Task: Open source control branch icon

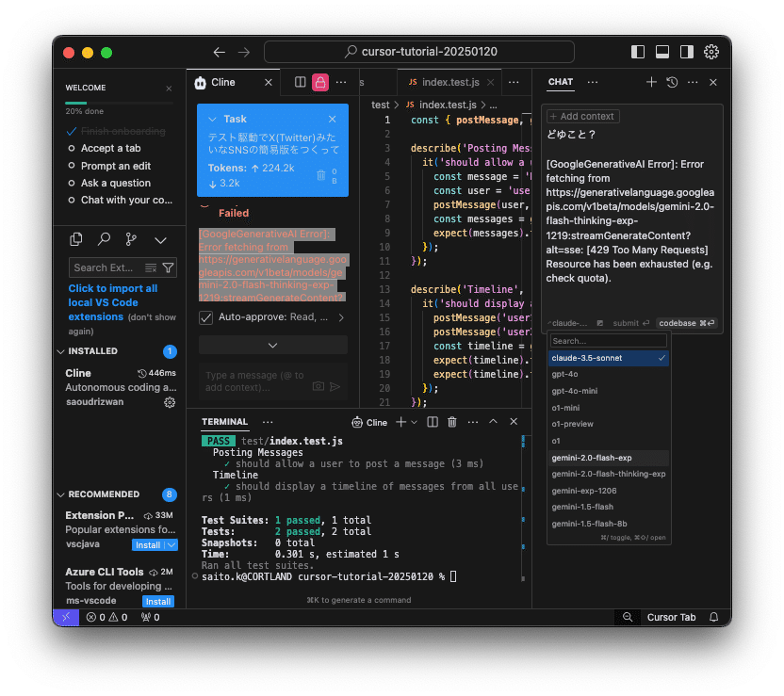Action: click(131, 239)
